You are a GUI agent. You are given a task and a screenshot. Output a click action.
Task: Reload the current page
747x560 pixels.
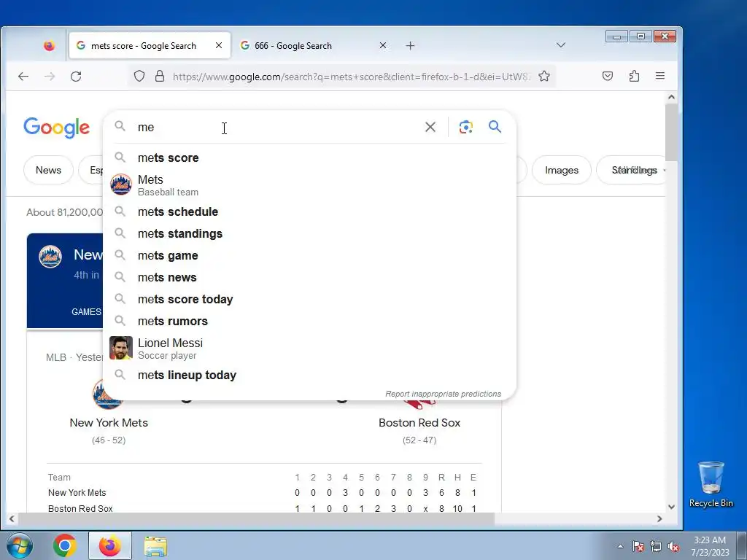click(x=76, y=76)
